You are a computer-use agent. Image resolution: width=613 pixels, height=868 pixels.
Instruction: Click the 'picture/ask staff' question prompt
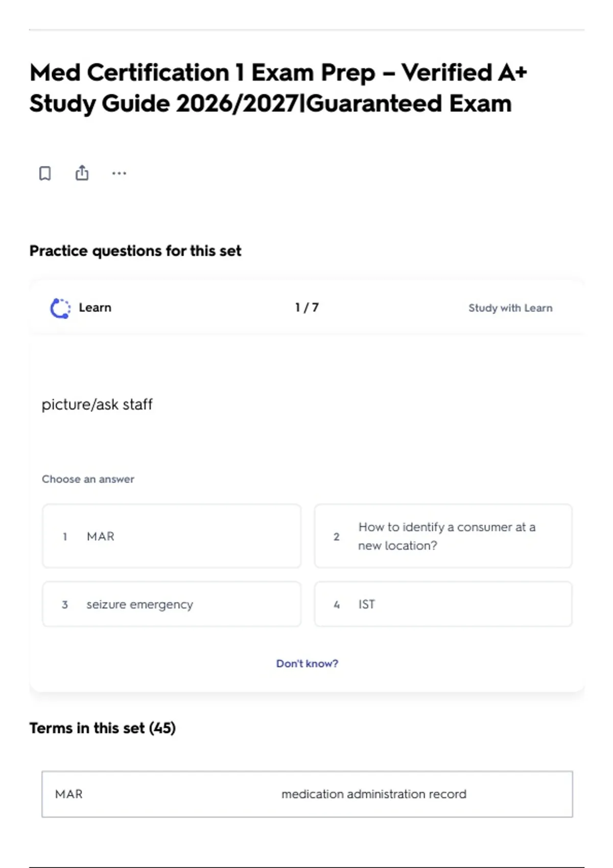[97, 404]
